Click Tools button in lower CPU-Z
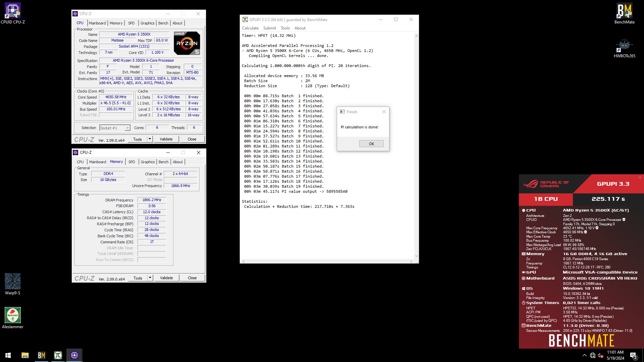The width and height of the screenshot is (644, 362). pos(138,278)
